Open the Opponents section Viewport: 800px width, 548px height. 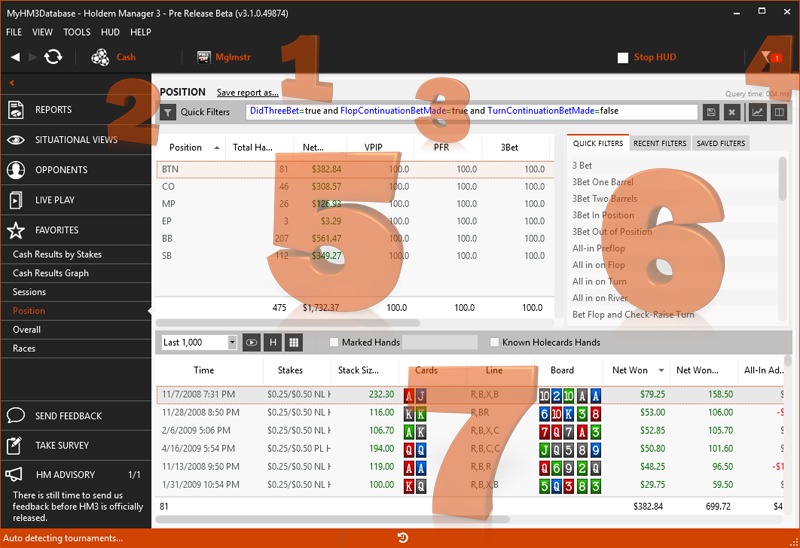point(76,170)
